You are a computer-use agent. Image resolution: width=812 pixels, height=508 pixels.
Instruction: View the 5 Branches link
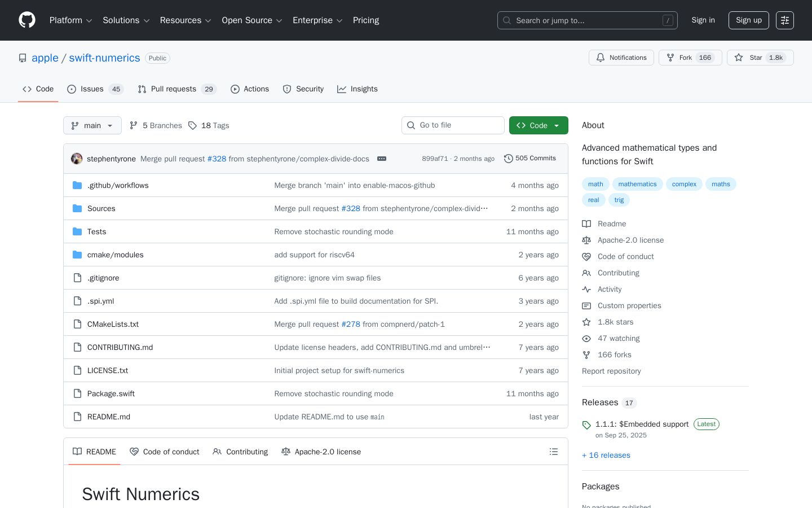tap(156, 125)
